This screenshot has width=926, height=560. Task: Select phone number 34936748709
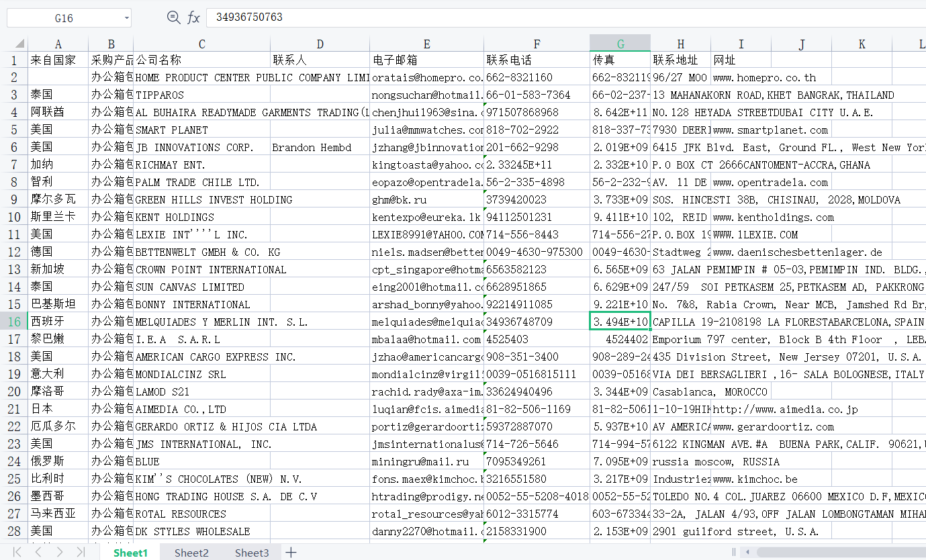(537, 322)
